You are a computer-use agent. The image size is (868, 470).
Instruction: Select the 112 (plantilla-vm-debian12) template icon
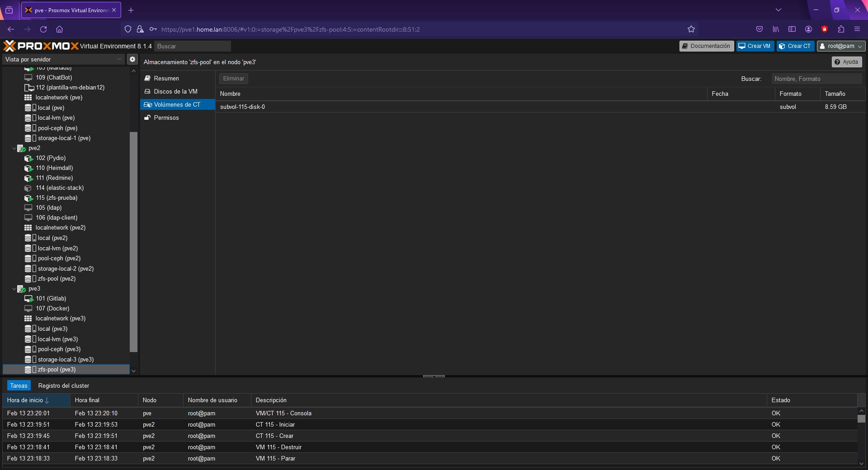29,88
